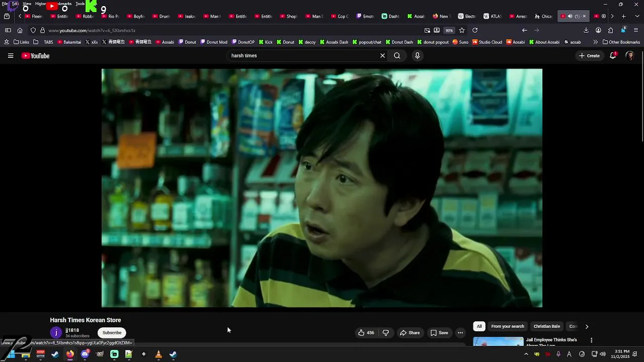
Task: Open the Other Bookmarks folder
Action: click(621, 42)
